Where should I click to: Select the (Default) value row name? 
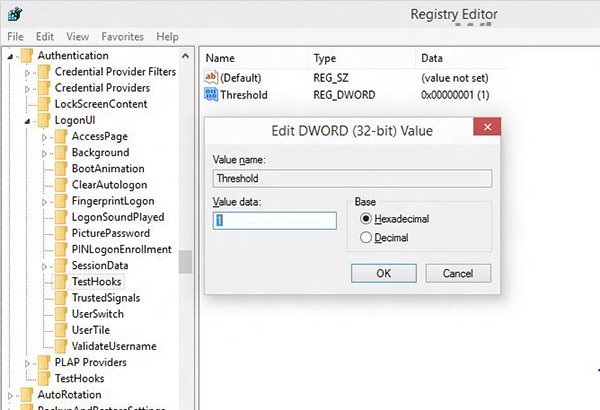241,78
